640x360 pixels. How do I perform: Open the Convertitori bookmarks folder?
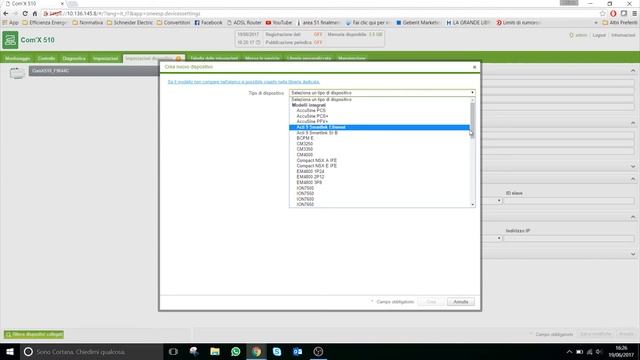click(x=173, y=23)
